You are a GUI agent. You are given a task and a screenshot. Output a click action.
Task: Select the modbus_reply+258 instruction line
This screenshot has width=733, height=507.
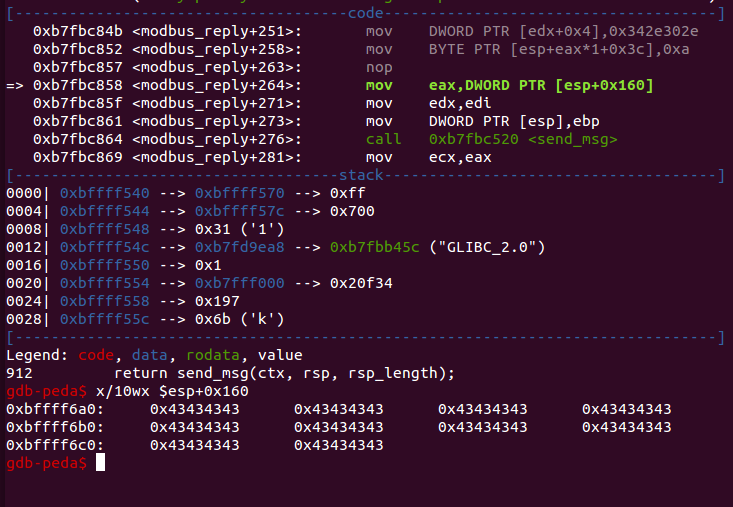click(x=361, y=49)
